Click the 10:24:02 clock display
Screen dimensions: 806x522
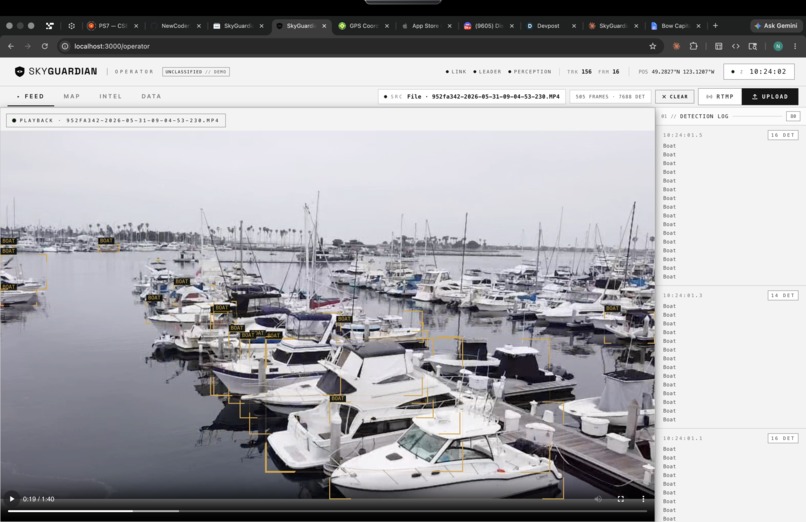[759, 72]
